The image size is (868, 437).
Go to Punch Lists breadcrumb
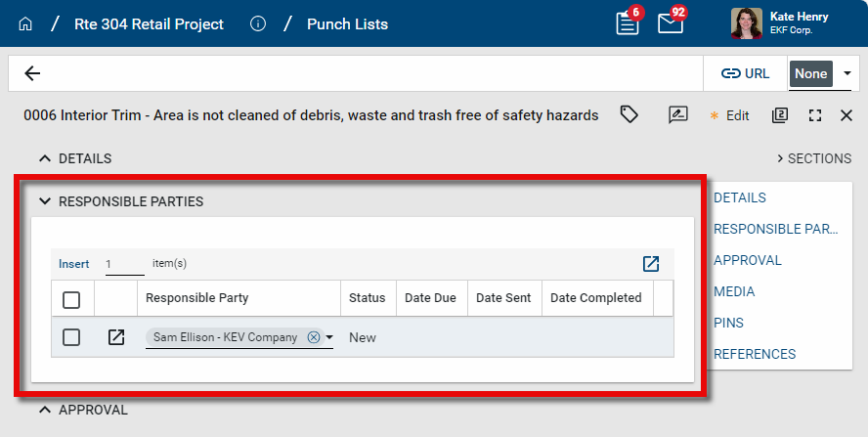347,23
